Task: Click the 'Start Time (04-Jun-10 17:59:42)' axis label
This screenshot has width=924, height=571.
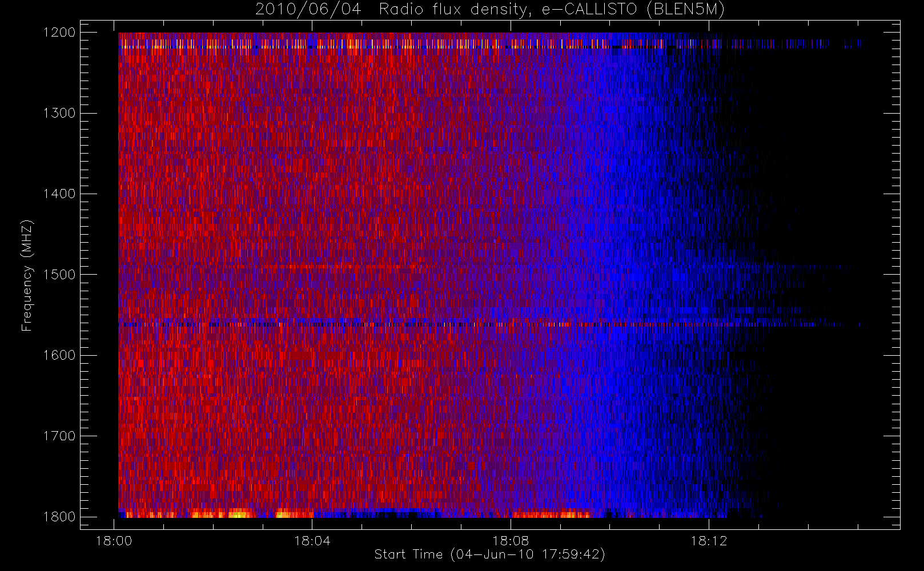Action: point(489,554)
